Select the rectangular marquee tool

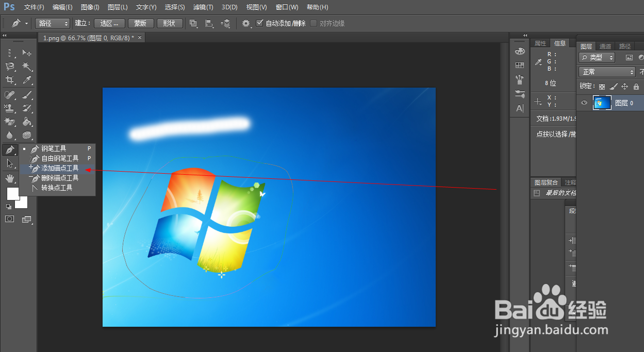(10, 53)
